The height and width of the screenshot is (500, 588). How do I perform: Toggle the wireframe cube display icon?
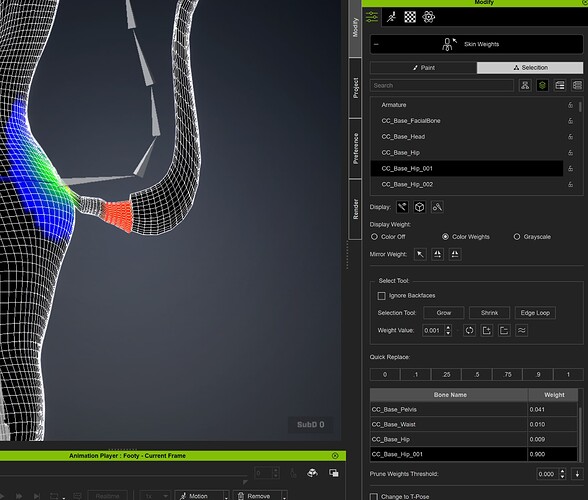pyautogui.click(x=420, y=207)
